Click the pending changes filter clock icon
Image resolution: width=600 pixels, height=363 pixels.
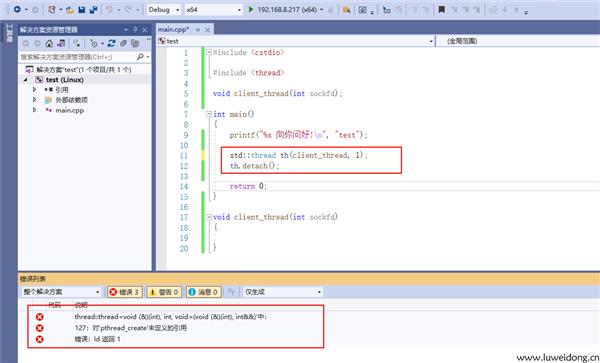(94, 44)
